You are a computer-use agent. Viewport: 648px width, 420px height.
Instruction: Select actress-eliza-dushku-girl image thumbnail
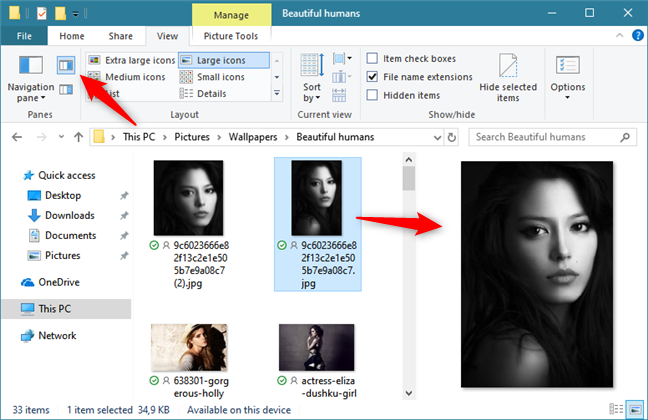click(317, 347)
